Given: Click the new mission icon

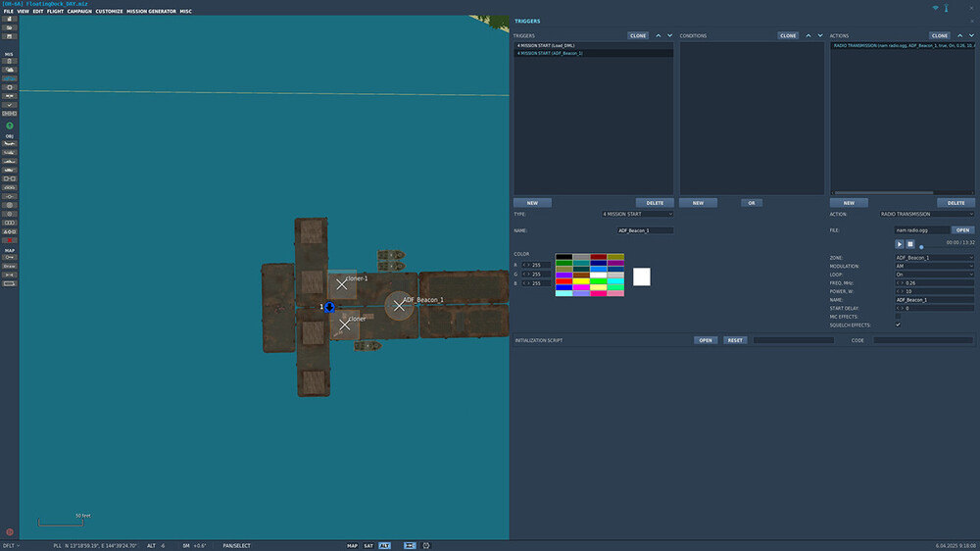Looking at the screenshot, I should pos(10,20).
